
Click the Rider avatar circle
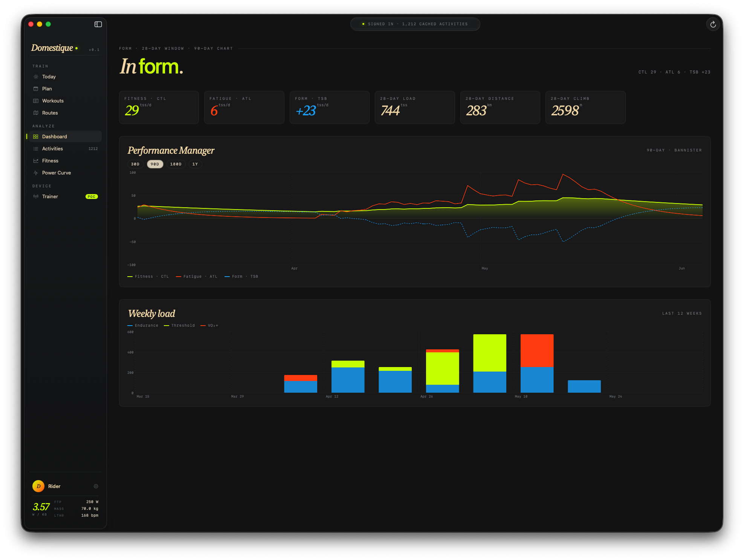click(38, 486)
